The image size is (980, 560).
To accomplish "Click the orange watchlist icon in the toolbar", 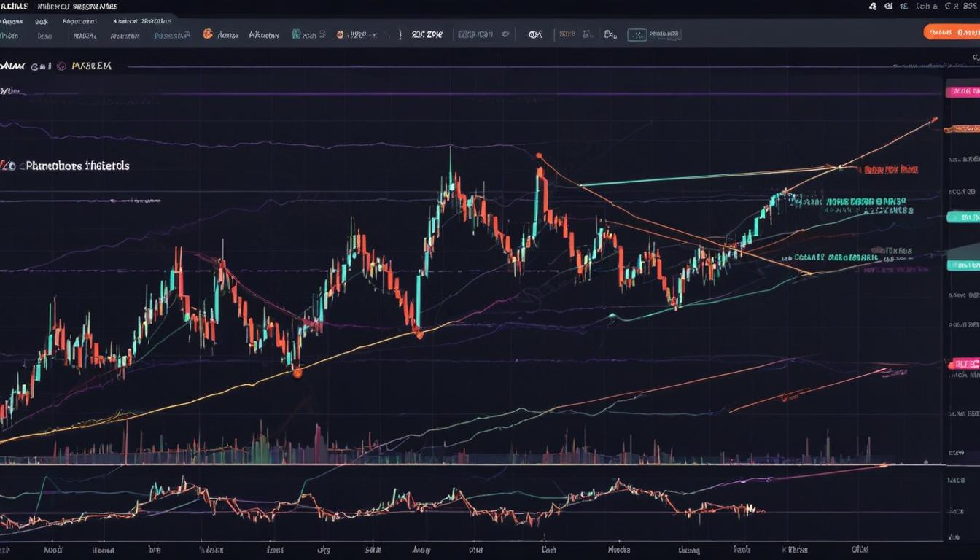I will (x=206, y=34).
